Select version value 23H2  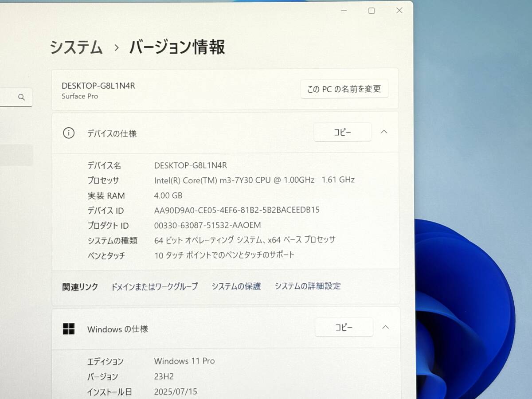tap(164, 376)
